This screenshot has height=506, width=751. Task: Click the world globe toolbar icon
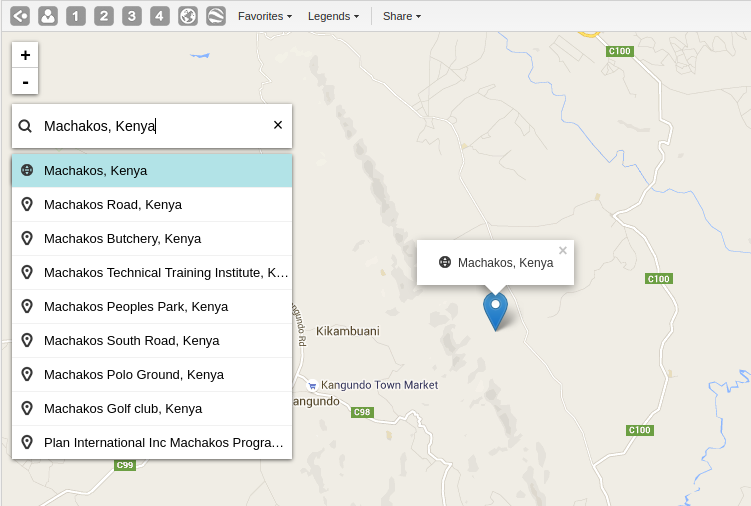[x=188, y=16]
